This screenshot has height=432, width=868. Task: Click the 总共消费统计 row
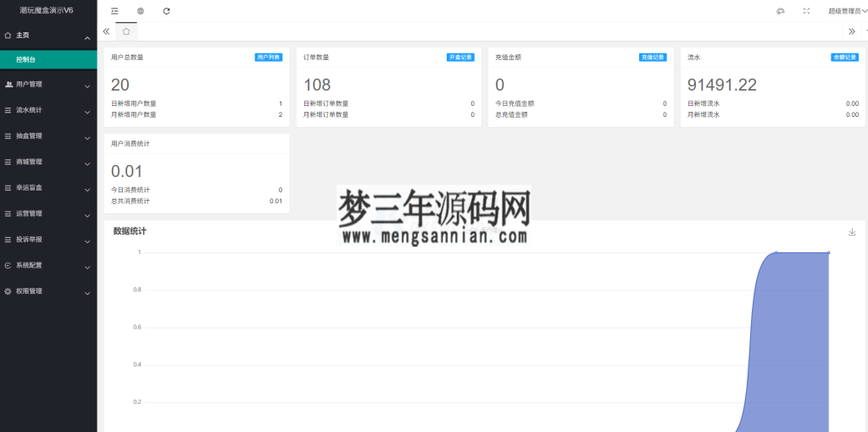pos(197,201)
